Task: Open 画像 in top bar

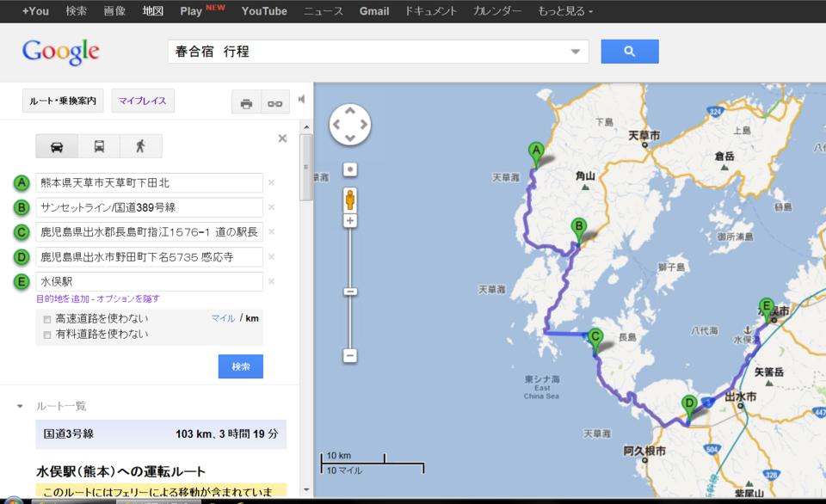Action: click(114, 11)
